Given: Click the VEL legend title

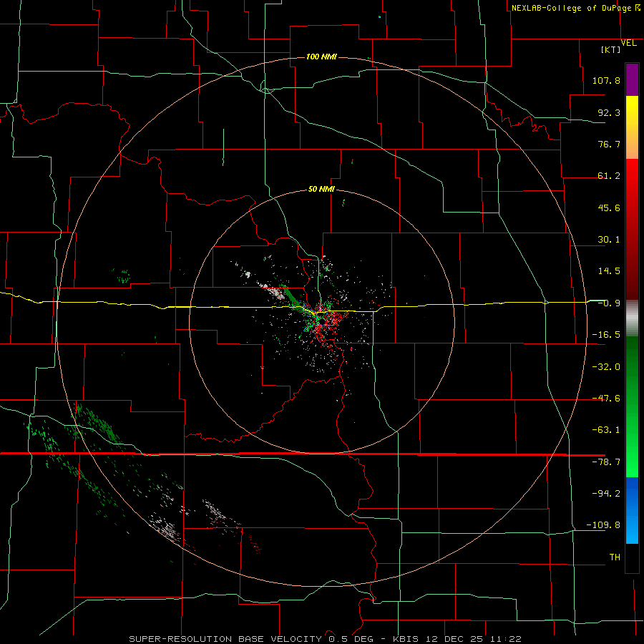Looking at the screenshot, I should tap(628, 43).
